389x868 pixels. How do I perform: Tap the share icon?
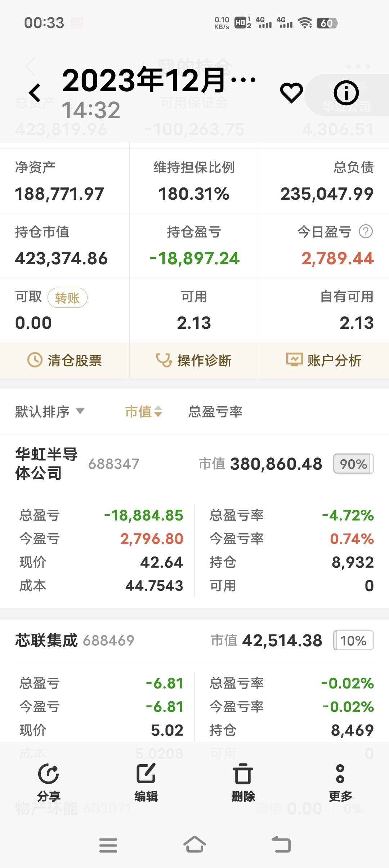coord(49,774)
